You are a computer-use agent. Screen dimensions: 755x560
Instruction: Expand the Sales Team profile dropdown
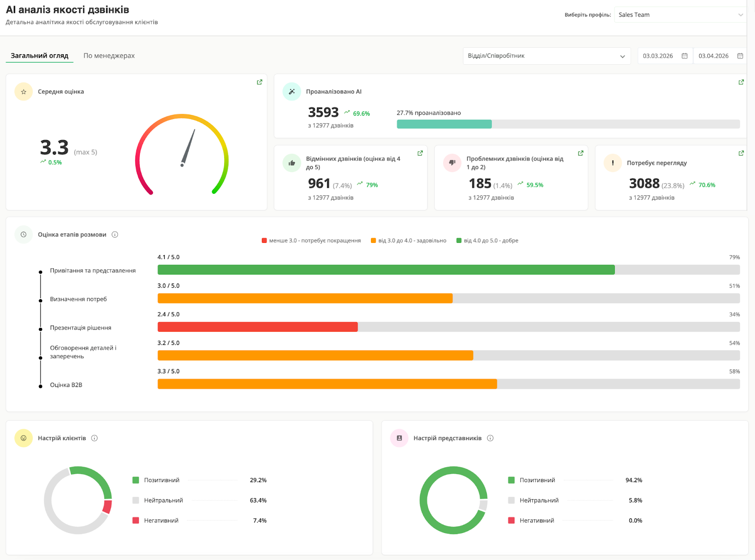(x=679, y=15)
